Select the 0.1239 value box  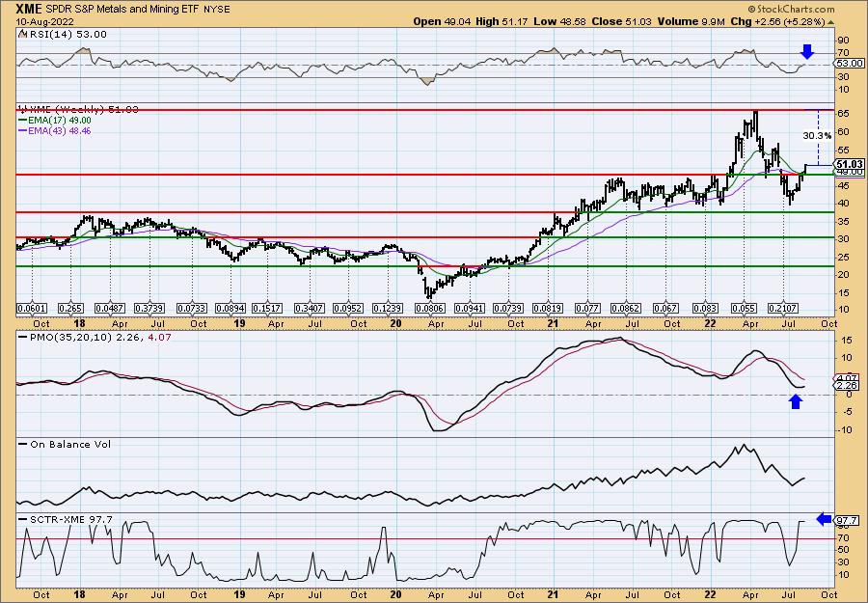pos(388,309)
